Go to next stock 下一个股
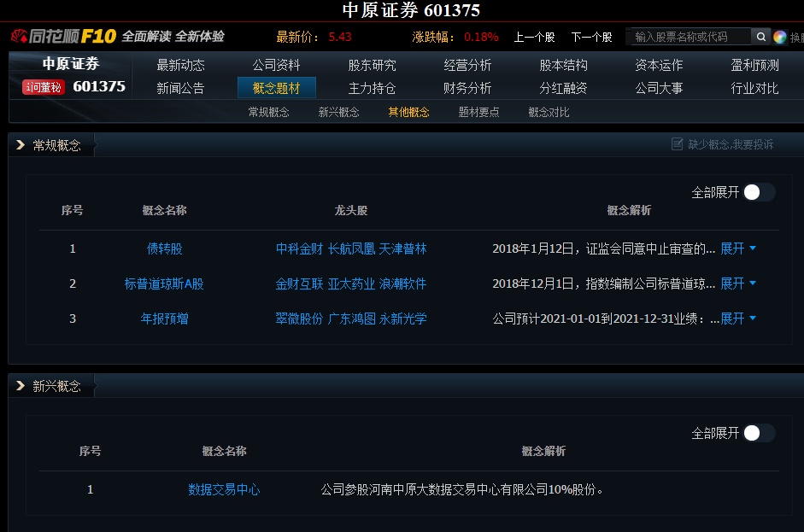Viewport: 804px width, 532px height. [592, 37]
